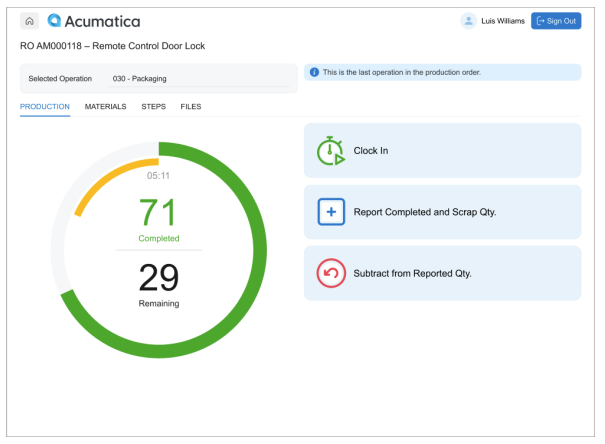Viewport: 605px width, 444px height.
Task: Click the Luis Williams user name
Action: coord(502,21)
